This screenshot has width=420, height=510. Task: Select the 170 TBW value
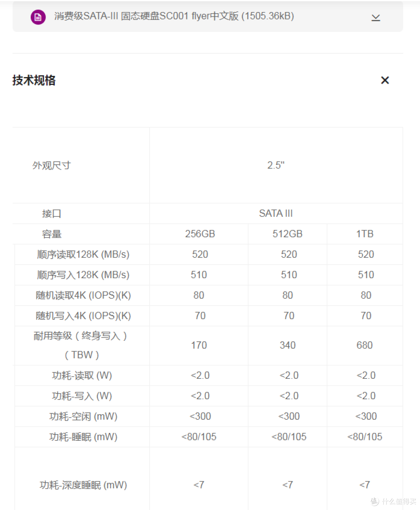pyautogui.click(x=199, y=345)
